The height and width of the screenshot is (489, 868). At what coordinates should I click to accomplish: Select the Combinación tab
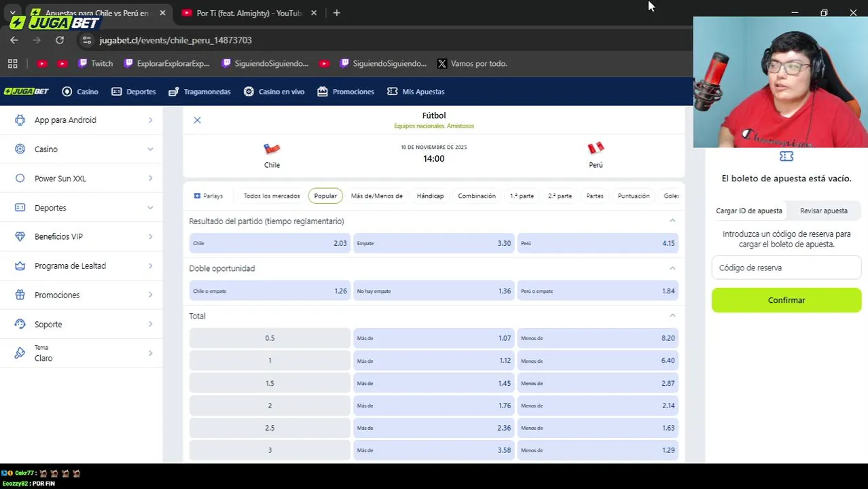coord(477,196)
